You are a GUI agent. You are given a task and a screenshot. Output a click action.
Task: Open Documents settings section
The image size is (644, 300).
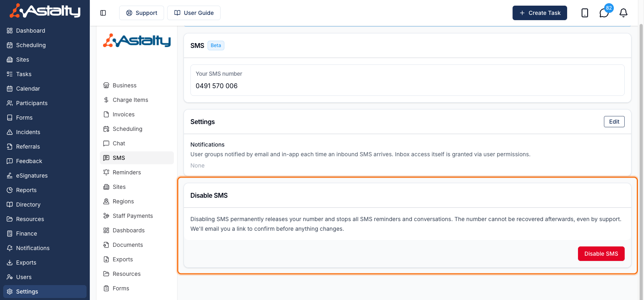pyautogui.click(x=137, y=245)
